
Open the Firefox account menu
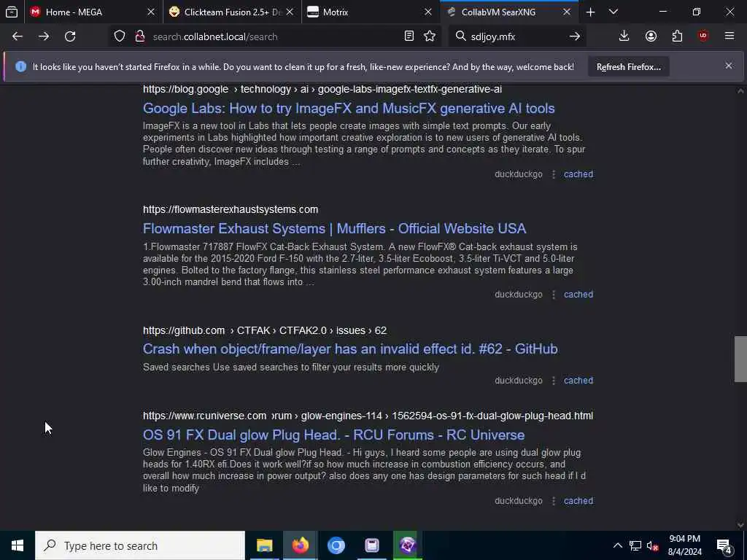[651, 36]
